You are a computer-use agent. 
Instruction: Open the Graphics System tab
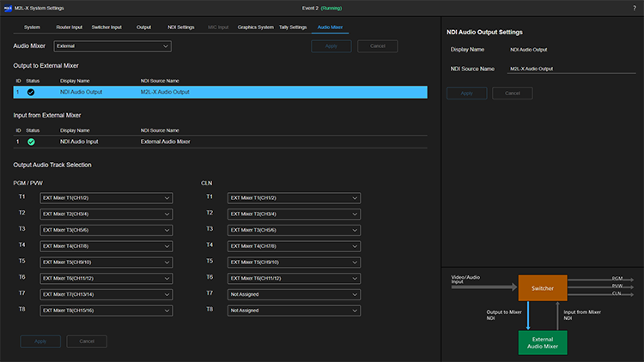pos(255,27)
